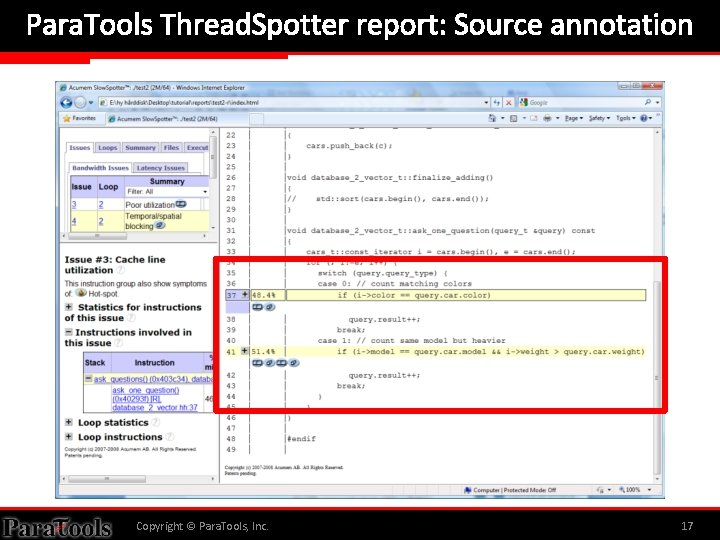Click the blue Help icon
The image size is (720, 540).
644,118
